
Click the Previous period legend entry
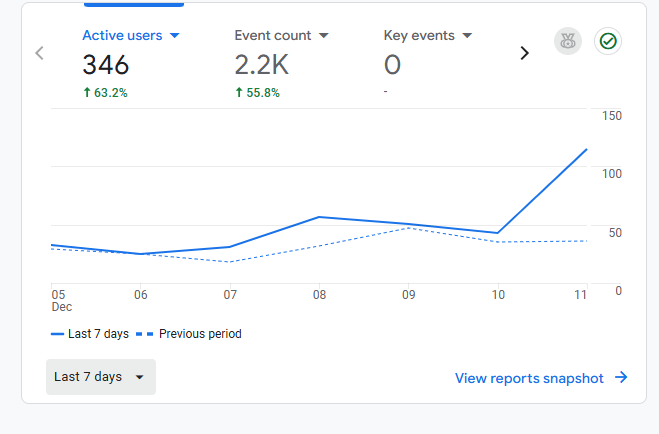coord(189,334)
